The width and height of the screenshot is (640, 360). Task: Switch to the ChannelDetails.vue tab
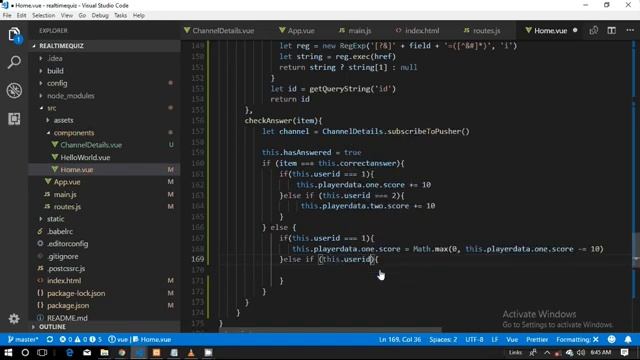coord(219,31)
